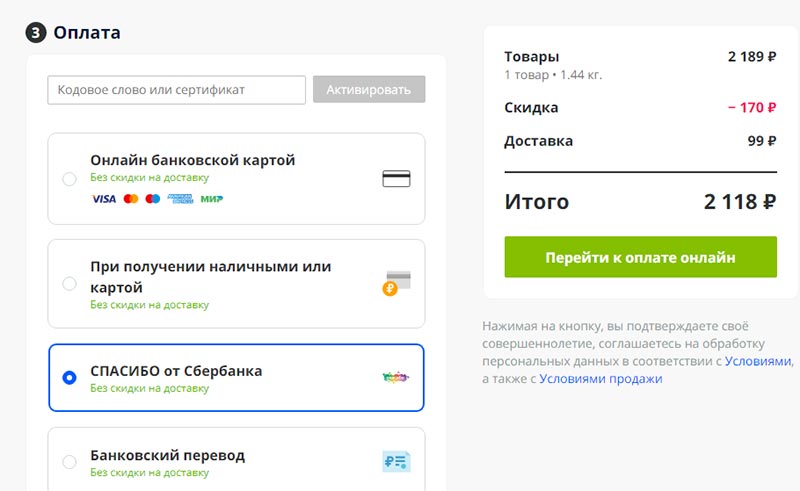Click the Maestro logo
Screen dimensions: 800x491
pos(153,199)
